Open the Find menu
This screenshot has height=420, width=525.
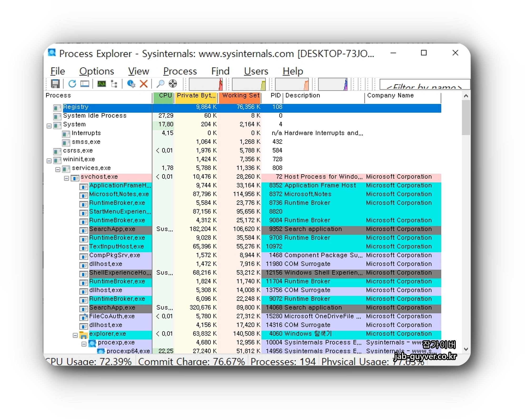(220, 71)
